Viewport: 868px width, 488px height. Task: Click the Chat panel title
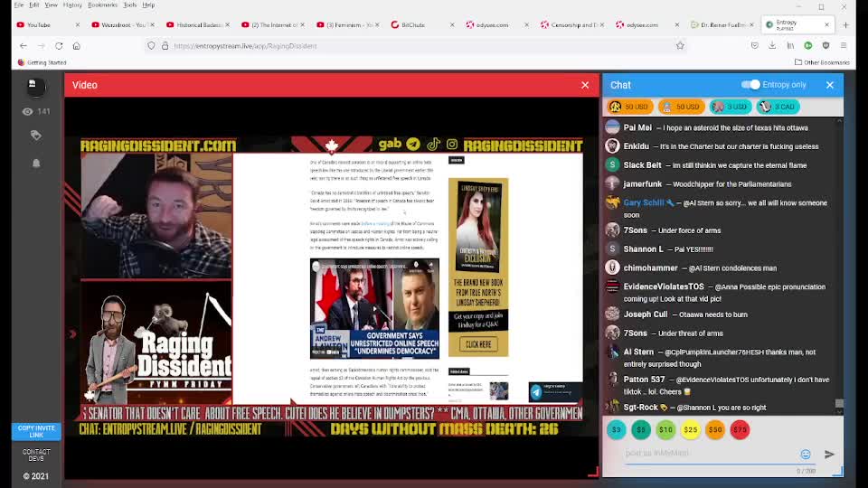click(620, 85)
